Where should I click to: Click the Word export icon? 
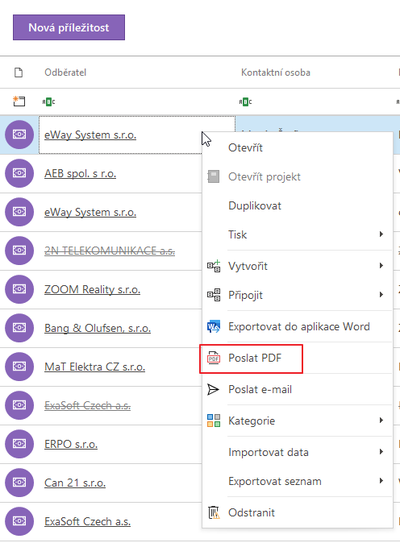click(213, 327)
